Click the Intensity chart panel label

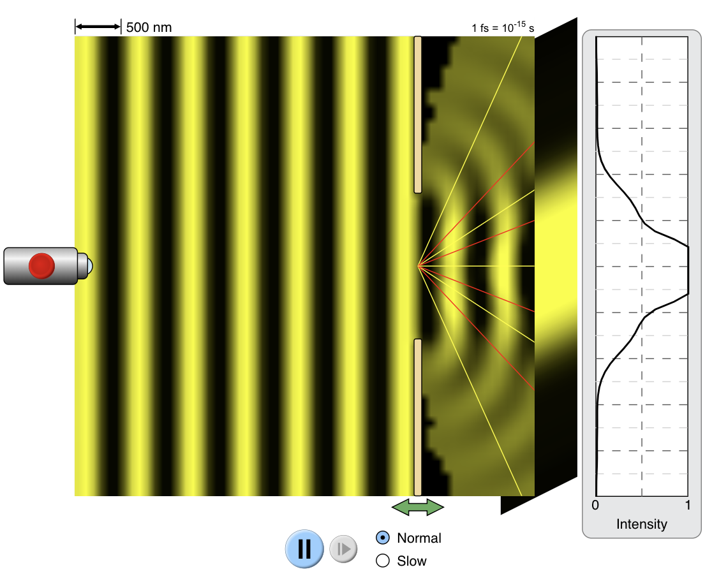[641, 525]
